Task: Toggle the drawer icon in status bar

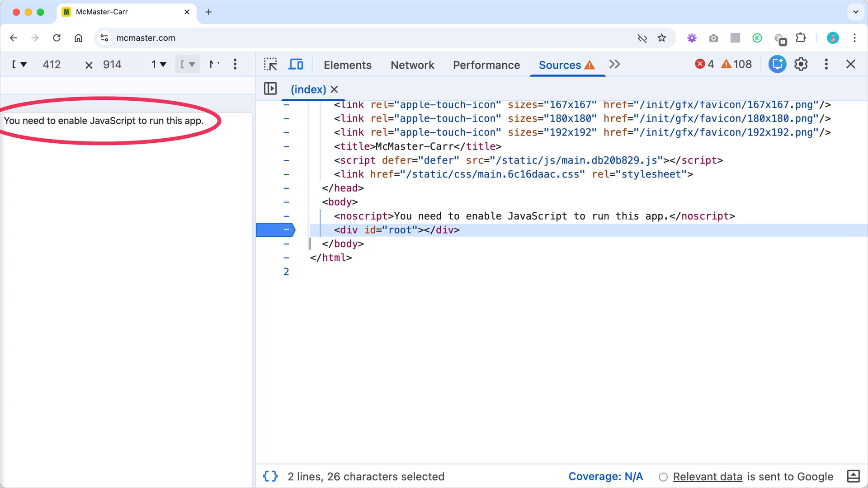Action: coord(853,476)
